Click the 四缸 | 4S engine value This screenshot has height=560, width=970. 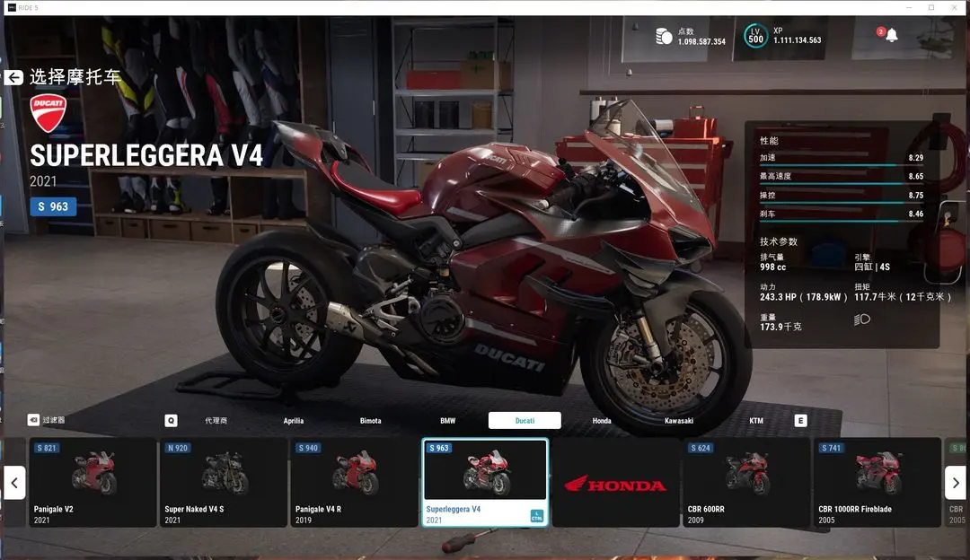[872, 267]
